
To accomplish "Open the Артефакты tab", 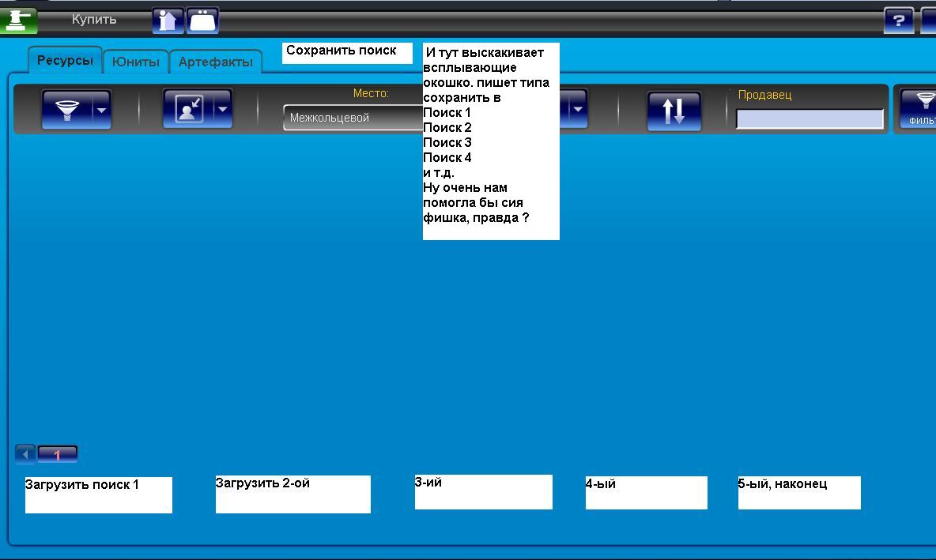I will pos(215,62).
